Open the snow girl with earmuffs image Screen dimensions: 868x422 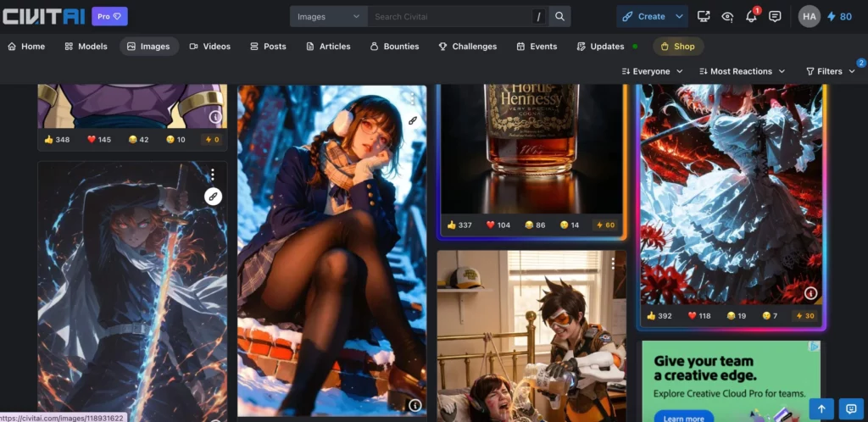coord(332,250)
